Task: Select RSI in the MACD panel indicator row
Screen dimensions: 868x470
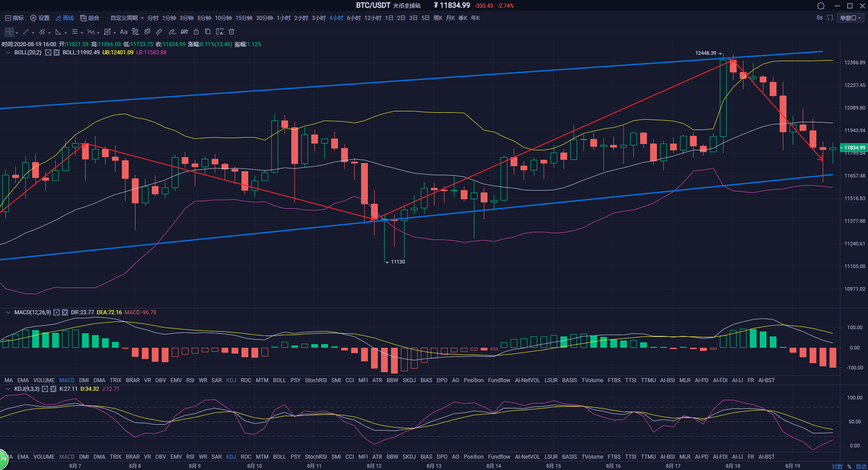Action: coord(190,380)
